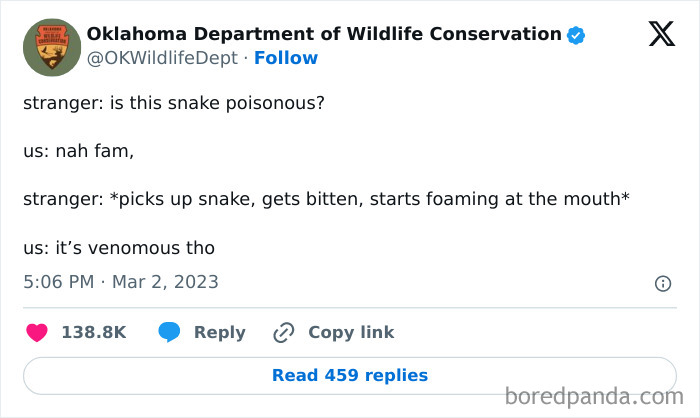Screen dimensions: 700x418
Task: Click the blue verified badge
Action: pos(576,35)
